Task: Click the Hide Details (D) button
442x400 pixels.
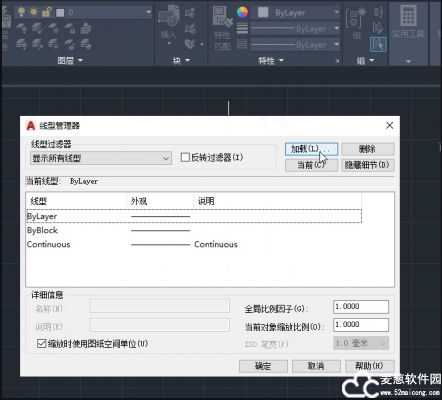Action: pyautogui.click(x=367, y=165)
